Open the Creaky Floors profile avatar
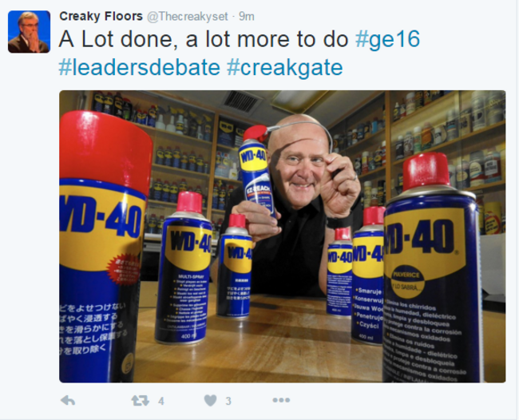This screenshot has height=420, width=519. pos(29,32)
